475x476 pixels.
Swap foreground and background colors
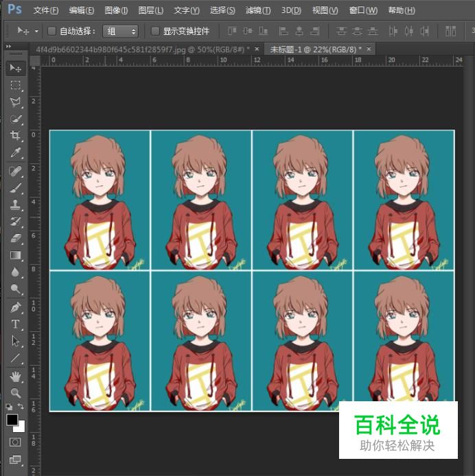point(21,406)
